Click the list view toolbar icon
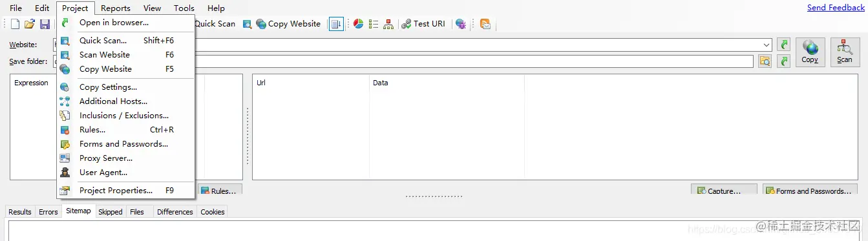The image size is (868, 241). (374, 24)
